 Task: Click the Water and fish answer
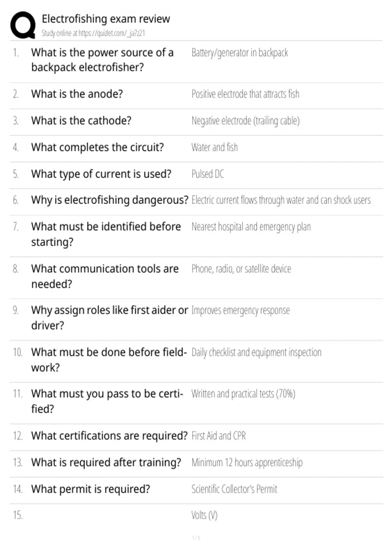(215, 148)
